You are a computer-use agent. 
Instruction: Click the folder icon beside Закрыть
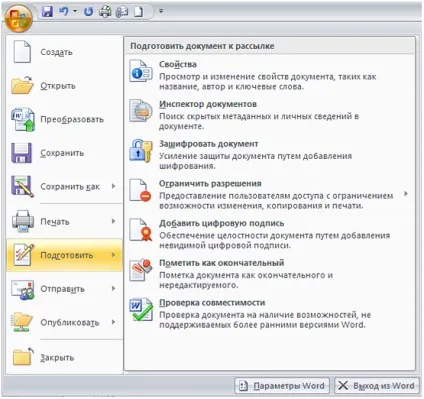click(23, 357)
